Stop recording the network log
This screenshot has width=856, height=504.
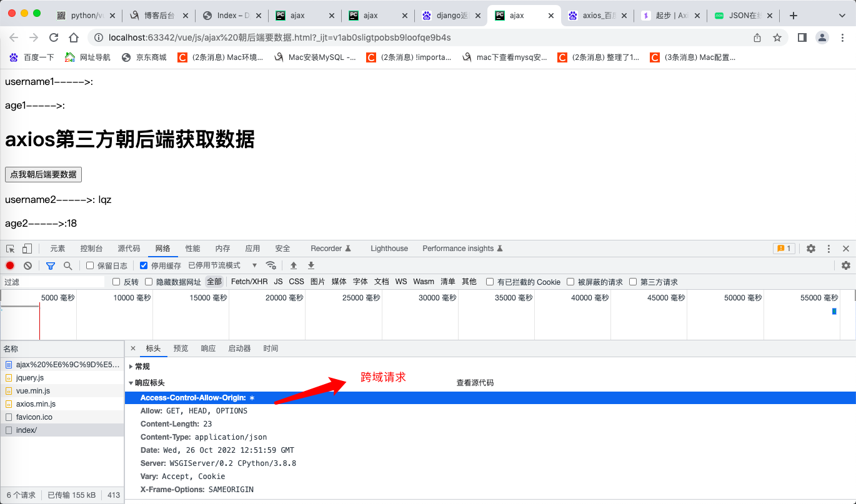click(x=10, y=265)
